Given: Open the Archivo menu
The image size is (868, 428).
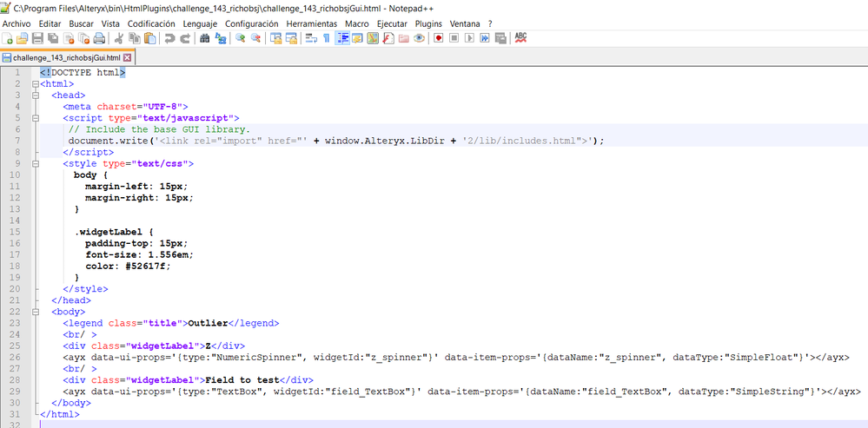Looking at the screenshot, I should pos(17,23).
